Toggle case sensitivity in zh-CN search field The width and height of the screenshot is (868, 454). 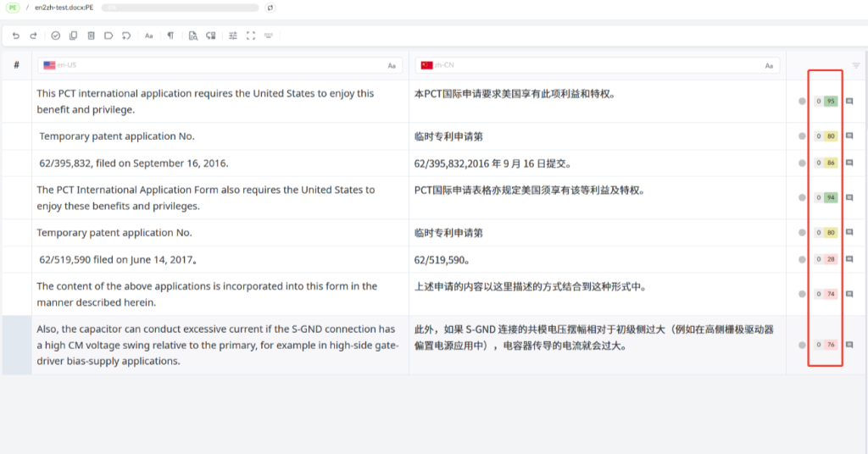[x=769, y=65]
